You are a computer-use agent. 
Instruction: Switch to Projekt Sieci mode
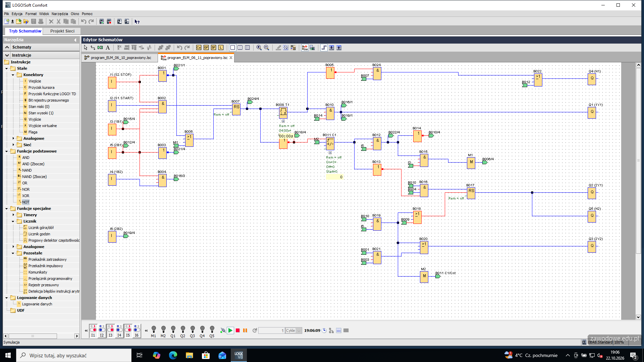pyautogui.click(x=62, y=31)
